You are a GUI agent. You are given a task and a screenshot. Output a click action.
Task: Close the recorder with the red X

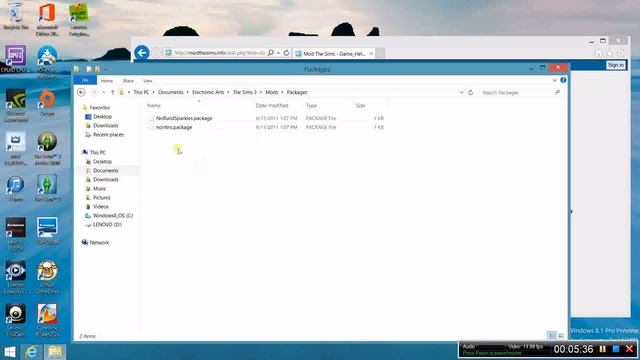pos(629,349)
